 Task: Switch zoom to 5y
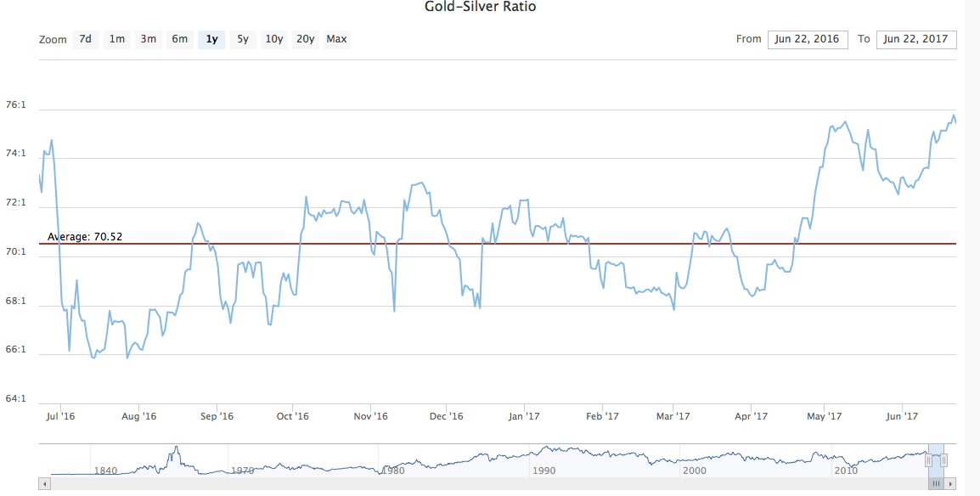click(x=243, y=39)
